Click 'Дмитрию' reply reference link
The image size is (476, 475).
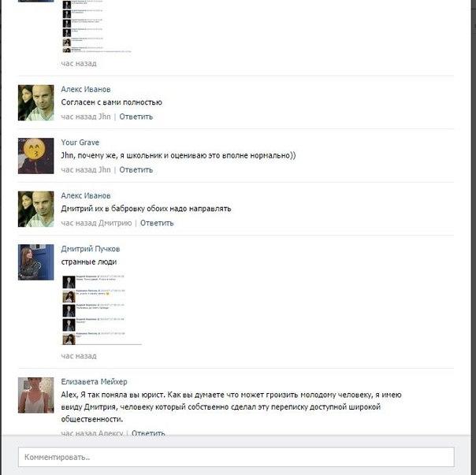(115, 223)
